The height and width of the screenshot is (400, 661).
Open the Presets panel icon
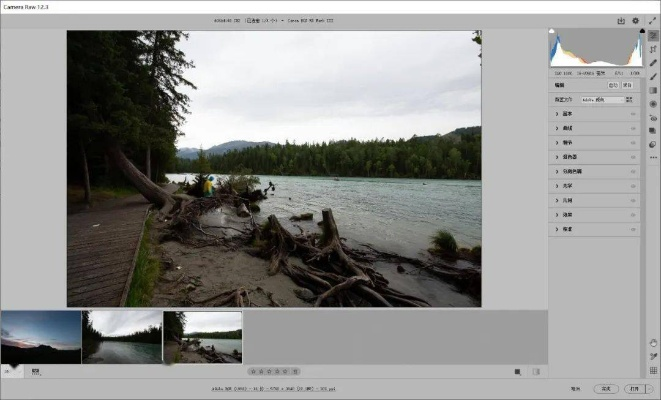click(653, 145)
